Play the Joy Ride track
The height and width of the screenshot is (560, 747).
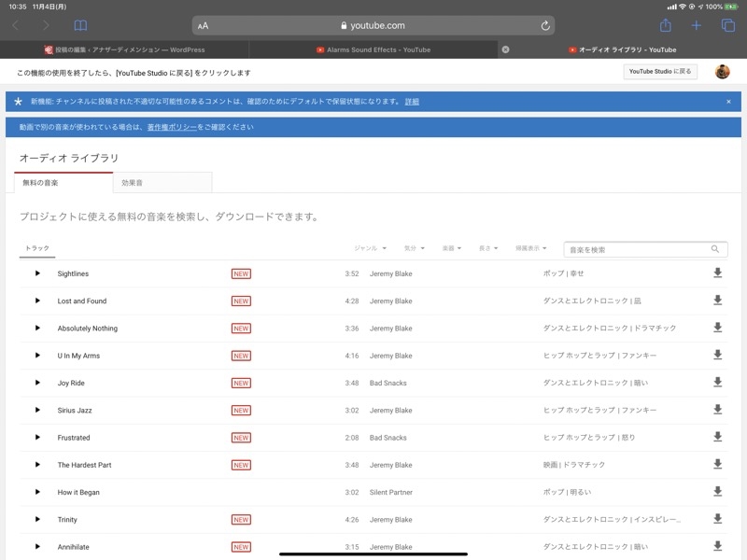pyautogui.click(x=37, y=383)
